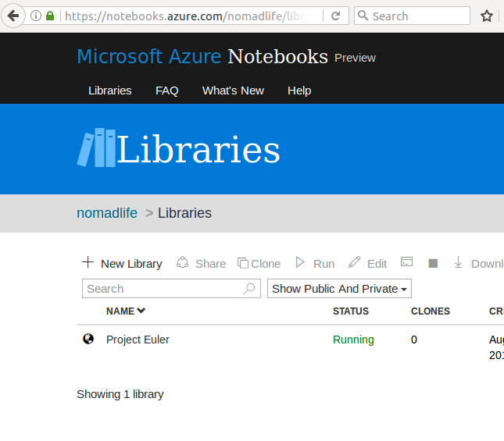The height and width of the screenshot is (441, 504).
Task: Click the stop square icon in toolbar
Action: pos(433,263)
